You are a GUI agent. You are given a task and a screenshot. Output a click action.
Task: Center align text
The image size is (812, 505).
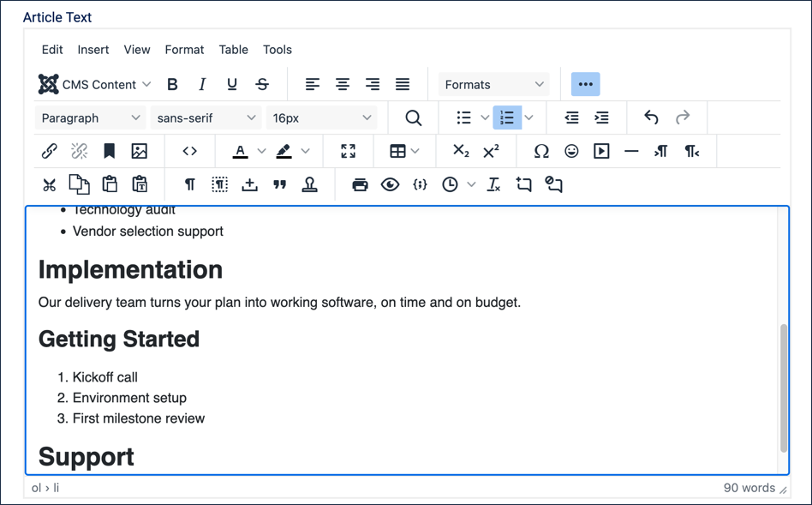343,85
